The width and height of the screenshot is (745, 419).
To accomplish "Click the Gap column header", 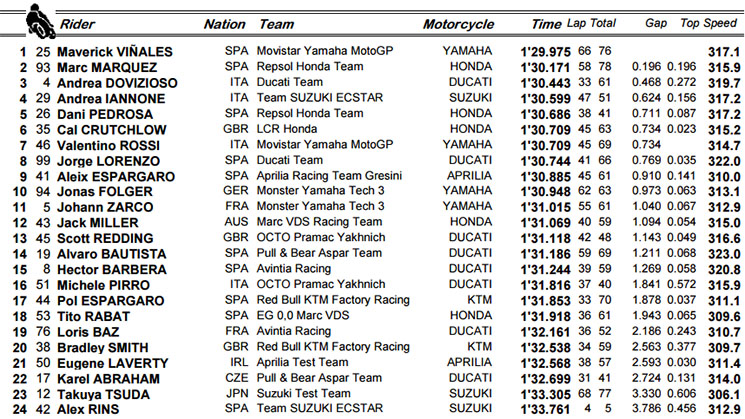I will click(x=656, y=23).
